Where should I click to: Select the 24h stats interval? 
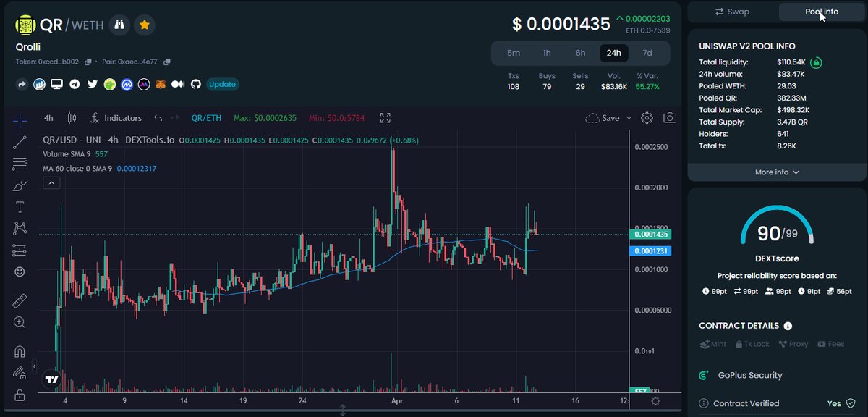click(x=613, y=53)
